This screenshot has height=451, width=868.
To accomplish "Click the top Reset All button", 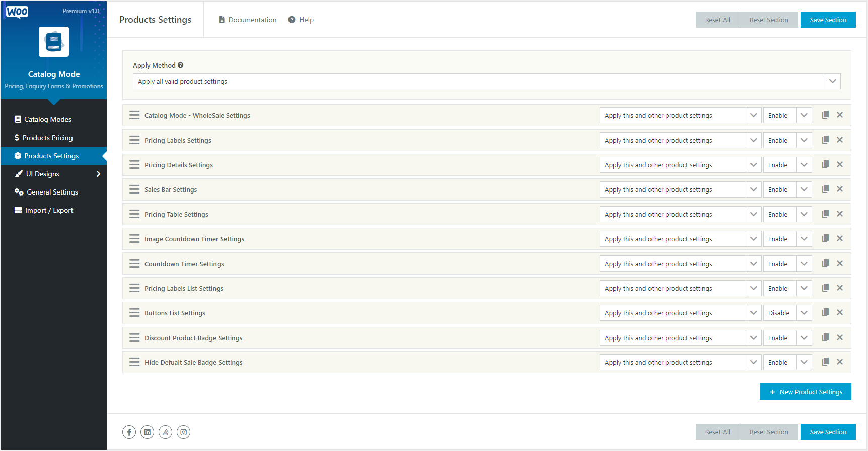I will pyautogui.click(x=717, y=20).
